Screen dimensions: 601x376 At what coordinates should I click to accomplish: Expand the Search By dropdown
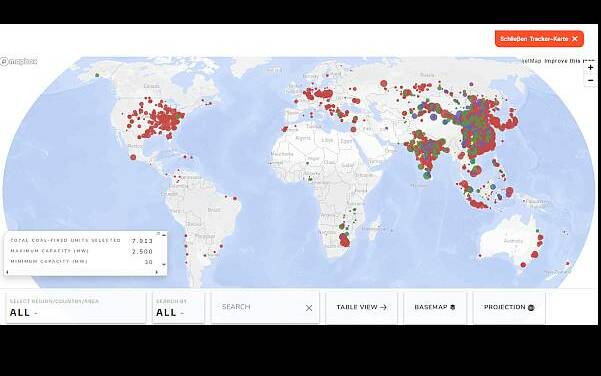click(x=178, y=308)
